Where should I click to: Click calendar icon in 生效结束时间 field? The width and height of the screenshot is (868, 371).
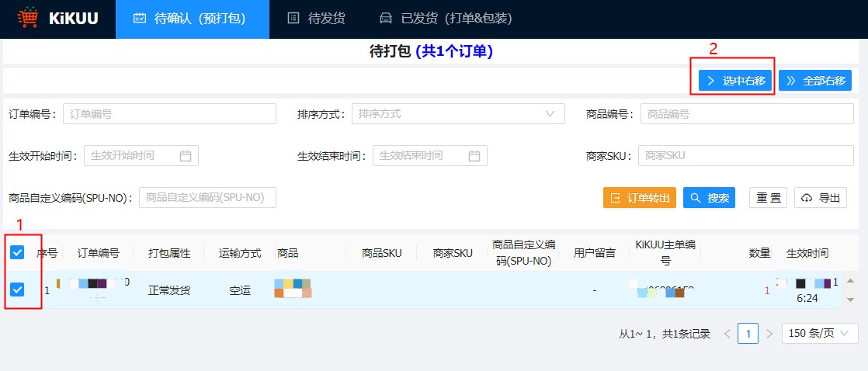point(474,155)
